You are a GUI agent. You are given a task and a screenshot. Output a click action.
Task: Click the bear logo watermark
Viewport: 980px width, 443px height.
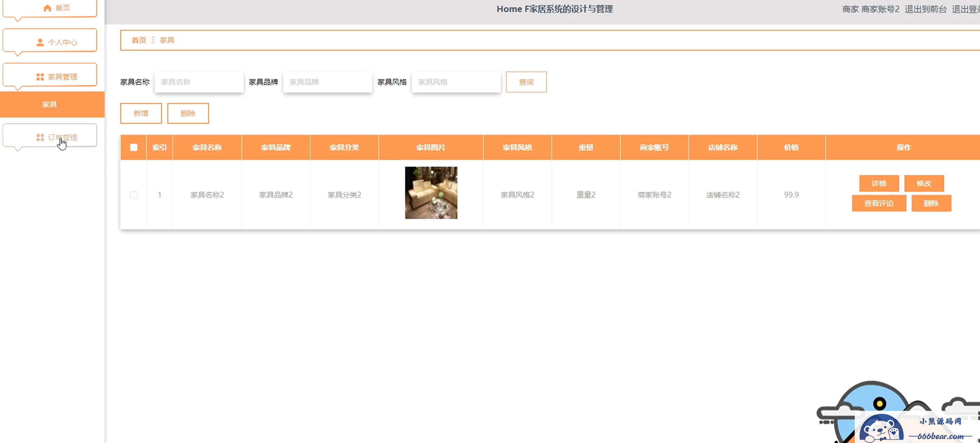881,430
